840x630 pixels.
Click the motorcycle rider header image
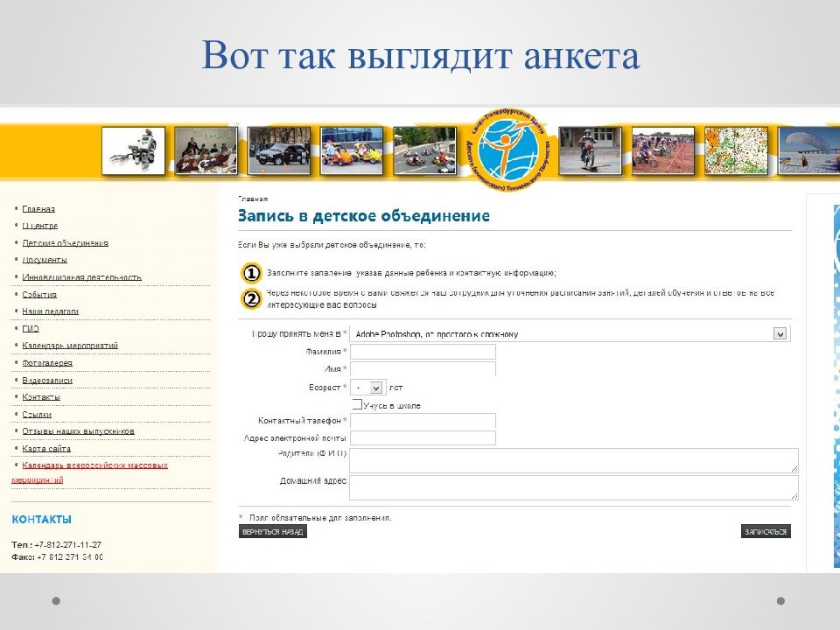pyautogui.click(x=590, y=150)
